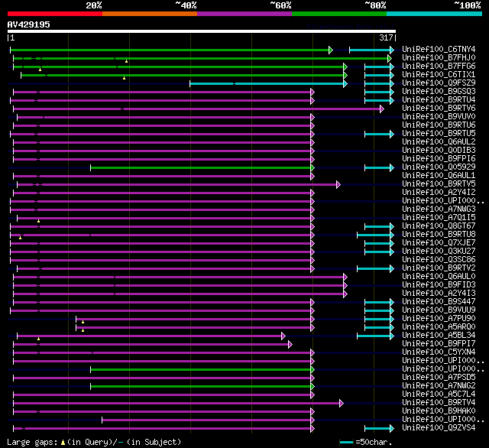Viewport: 489px width, 448px height.
Task: Open the UniRef100_B7FHJ0 hit label
Action: coord(439,57)
